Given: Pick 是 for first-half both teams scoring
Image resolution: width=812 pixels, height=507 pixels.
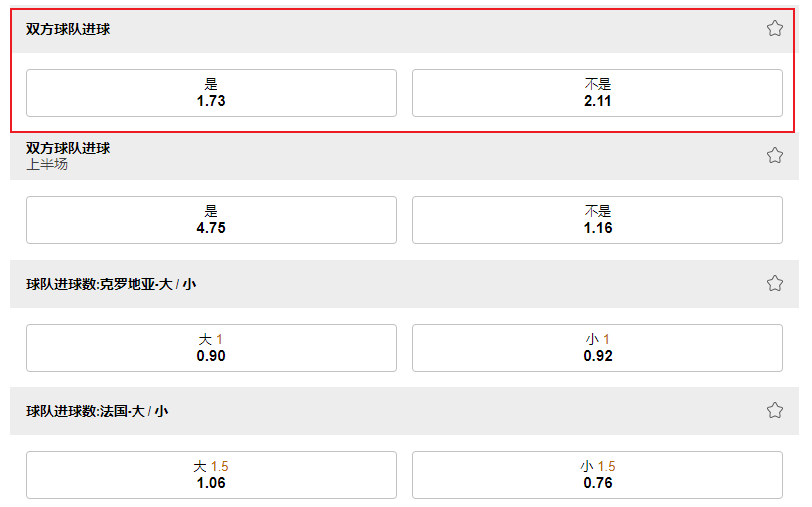Looking at the screenshot, I should point(211,220).
